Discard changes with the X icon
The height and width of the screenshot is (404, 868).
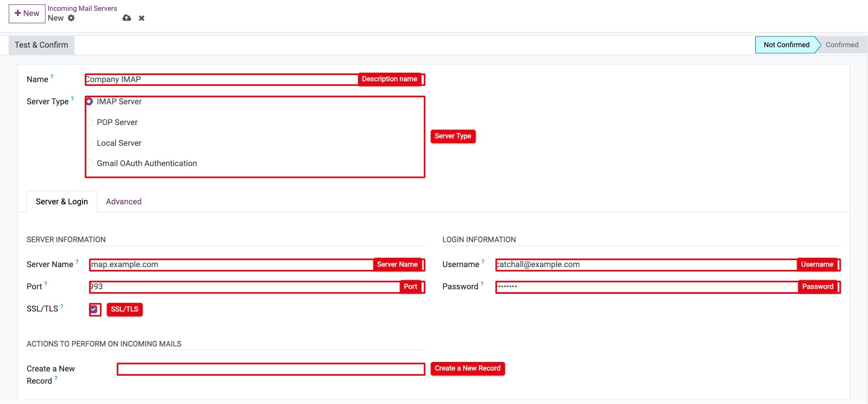coord(142,18)
